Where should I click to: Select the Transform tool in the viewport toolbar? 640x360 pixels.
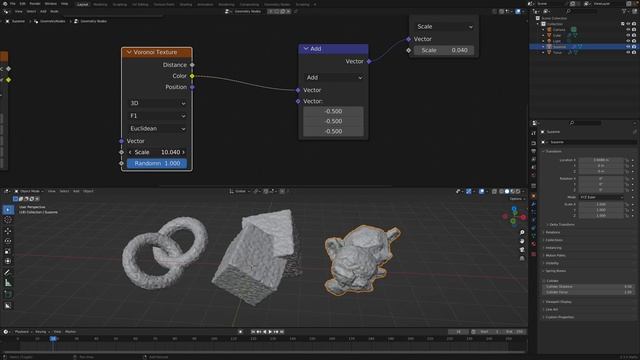pyautogui.click(x=8, y=261)
